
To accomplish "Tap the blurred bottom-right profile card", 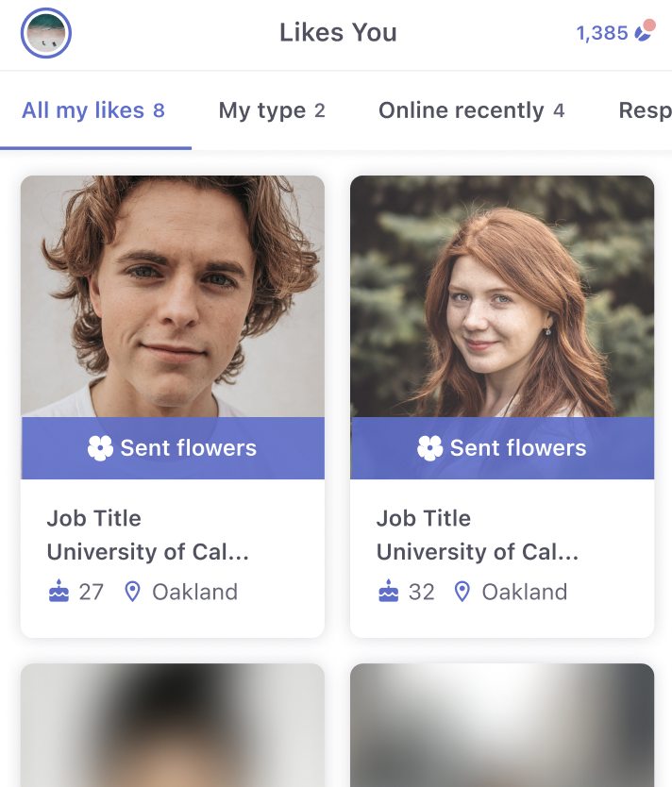I will click(502, 726).
